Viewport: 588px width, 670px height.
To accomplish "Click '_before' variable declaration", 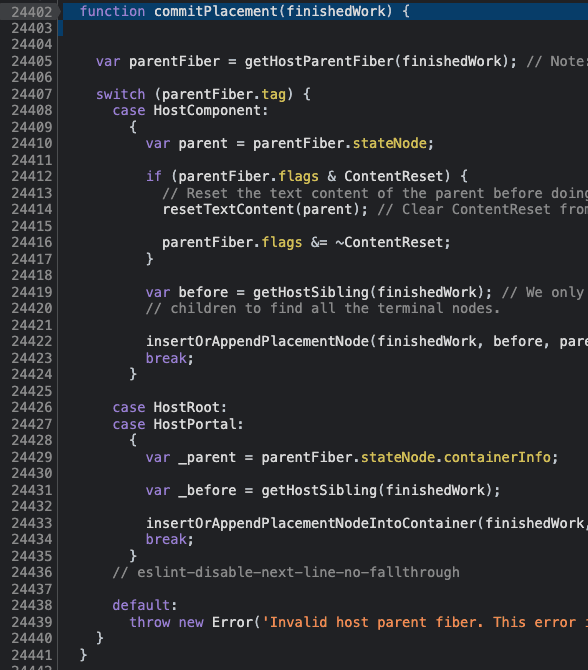I will click(x=207, y=490).
